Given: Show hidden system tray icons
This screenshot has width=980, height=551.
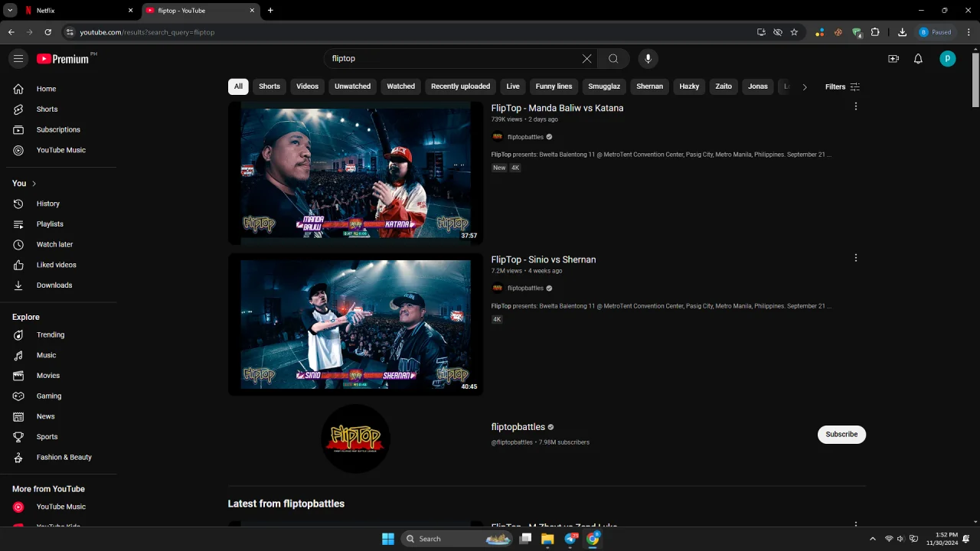Looking at the screenshot, I should [x=872, y=539].
